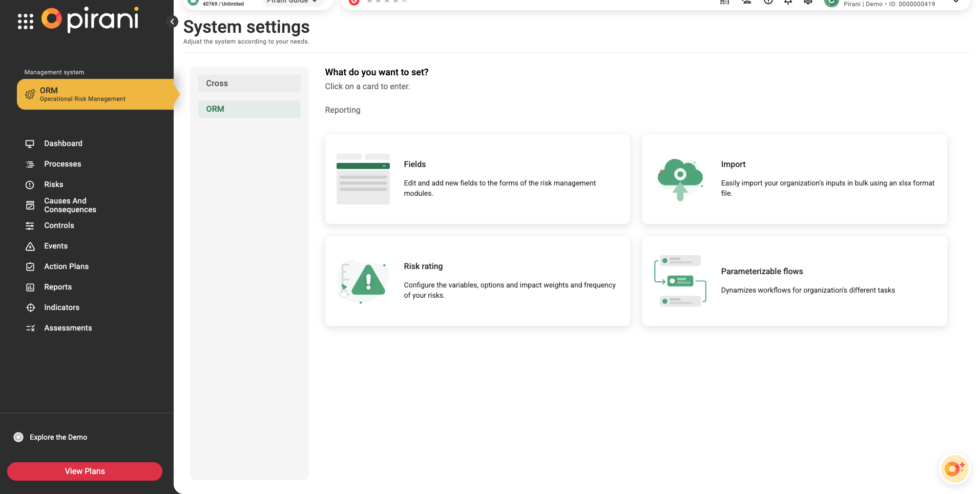Go to Action Plans

click(x=66, y=266)
